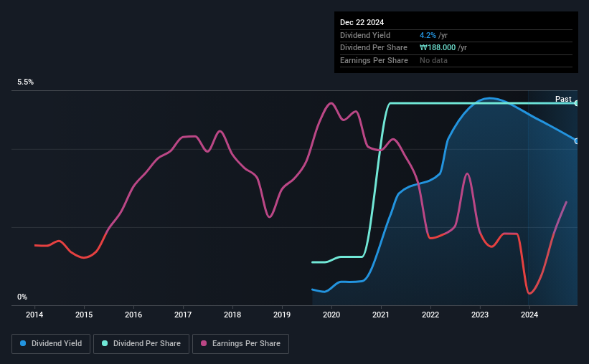This screenshot has width=589, height=364.
Task: Click the 2020 x-axis label
Action: [331, 315]
